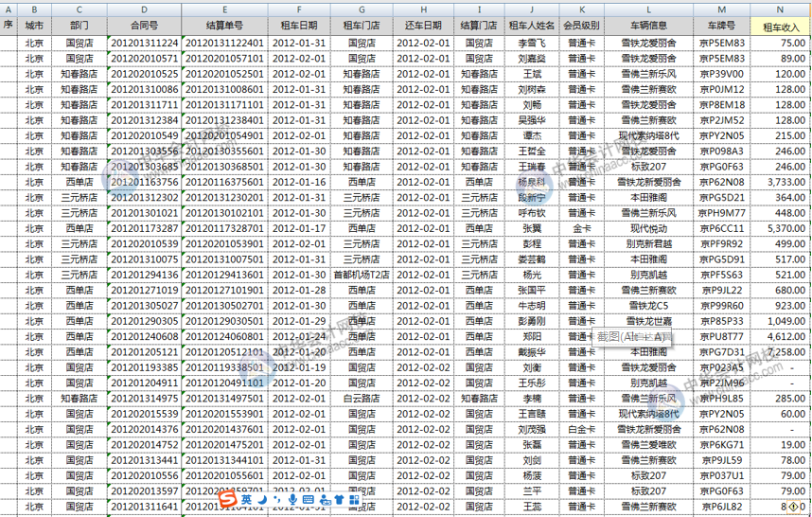Click the 租车收入 header cell
Image resolution: width=812 pixels, height=517 pixels.
pyautogui.click(x=780, y=26)
